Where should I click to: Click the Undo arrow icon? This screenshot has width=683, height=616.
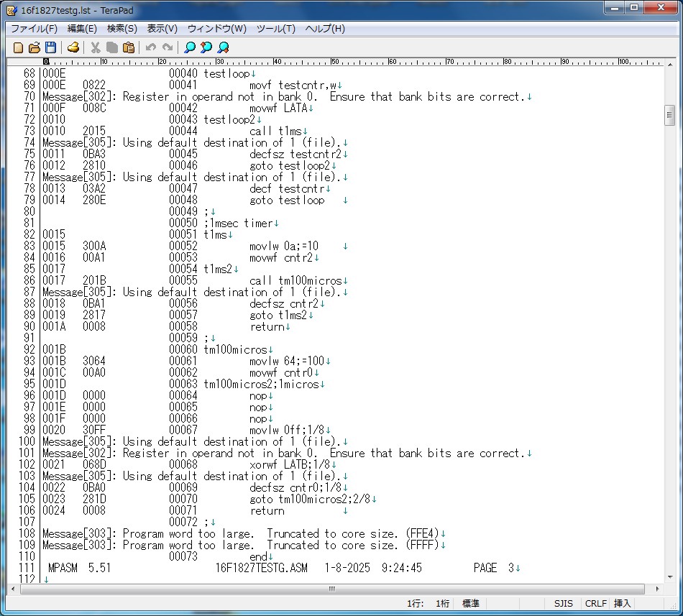(x=151, y=47)
